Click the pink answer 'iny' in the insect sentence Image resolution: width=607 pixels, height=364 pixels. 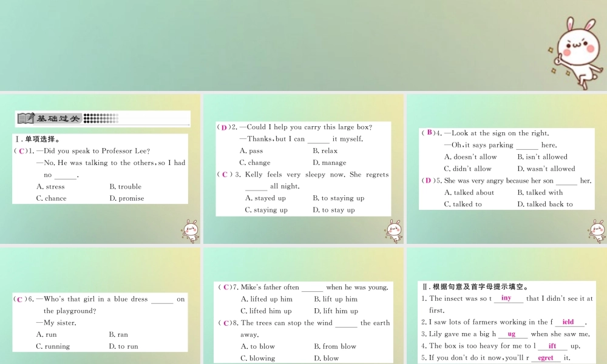506,298
